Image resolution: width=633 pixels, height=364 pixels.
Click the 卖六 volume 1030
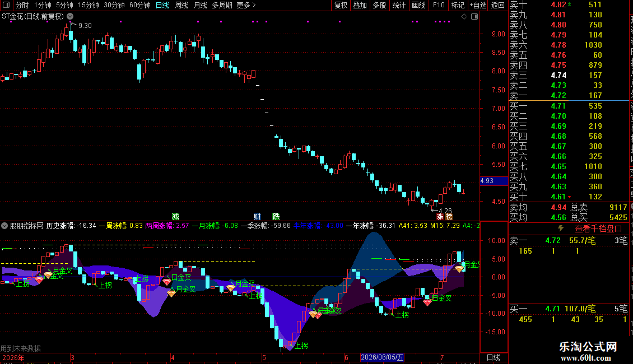click(x=593, y=45)
